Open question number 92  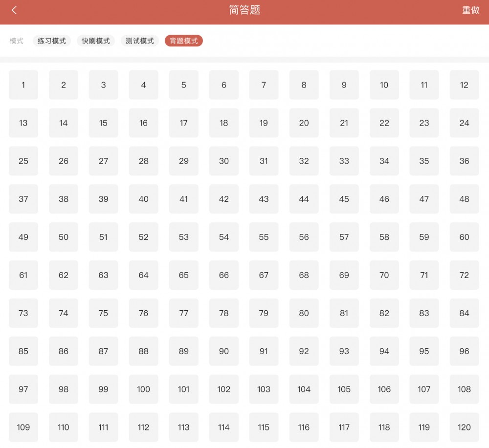(304, 351)
